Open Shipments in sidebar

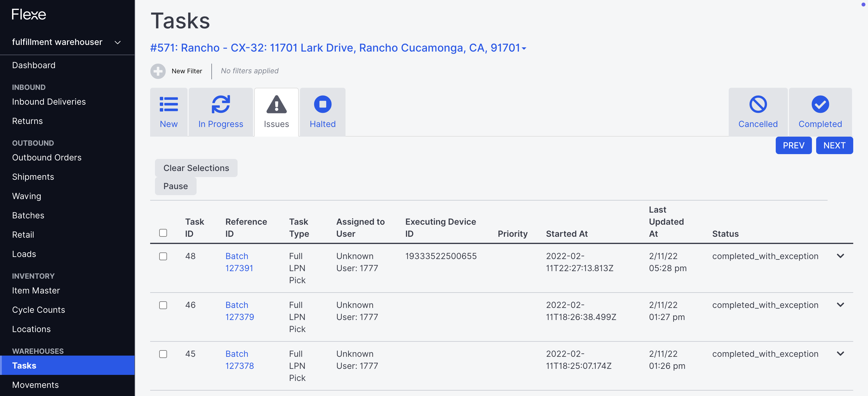click(33, 177)
